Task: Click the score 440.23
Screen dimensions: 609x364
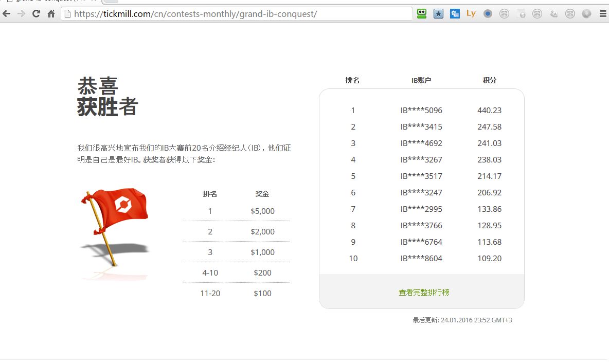Action: point(489,110)
